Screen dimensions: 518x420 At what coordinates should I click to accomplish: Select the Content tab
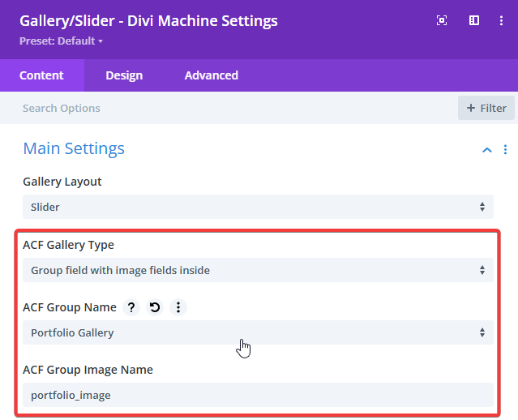(41, 75)
